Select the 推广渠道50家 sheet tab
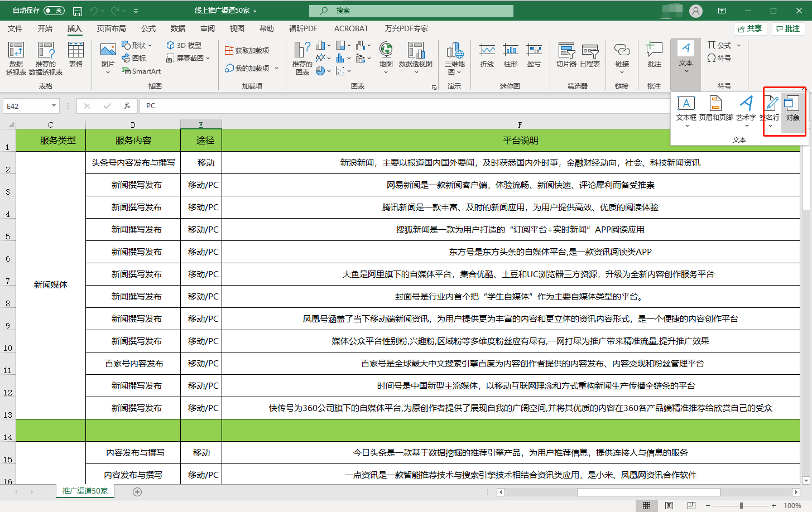This screenshot has height=512, width=812. [84, 492]
